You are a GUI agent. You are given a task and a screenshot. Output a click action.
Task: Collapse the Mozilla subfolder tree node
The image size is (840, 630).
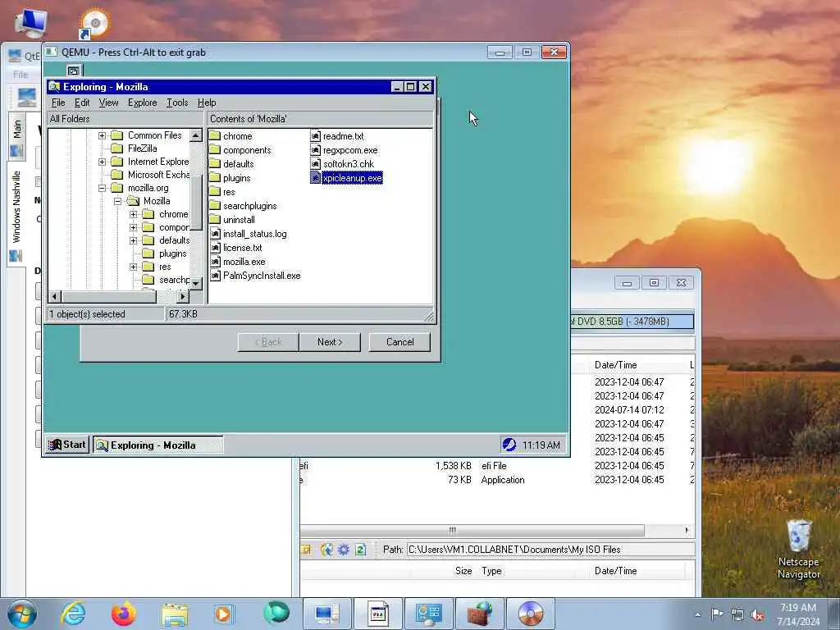click(x=117, y=202)
